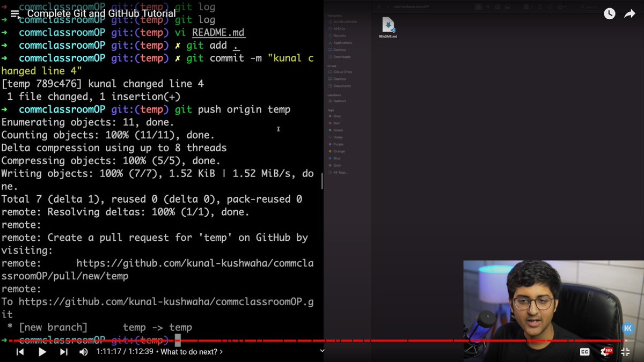Click the '* [new branch] temp -> temp' line

(x=99, y=327)
